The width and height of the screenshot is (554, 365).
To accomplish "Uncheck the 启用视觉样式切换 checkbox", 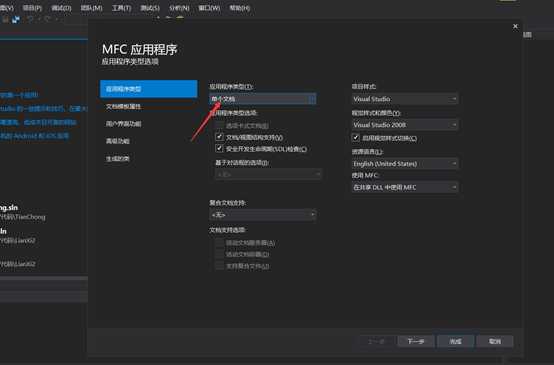I will pos(356,137).
